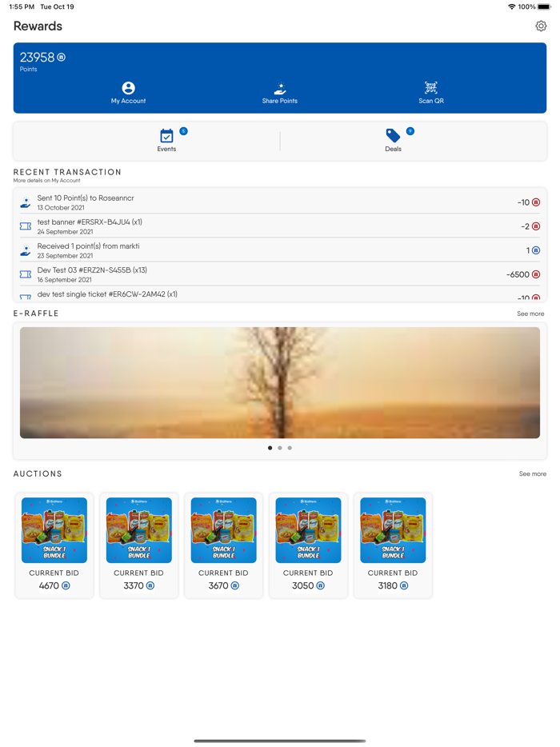This screenshot has width=560, height=747.
Task: Click ticket icon on Dev Test 03 row
Action: pyautogui.click(x=26, y=274)
